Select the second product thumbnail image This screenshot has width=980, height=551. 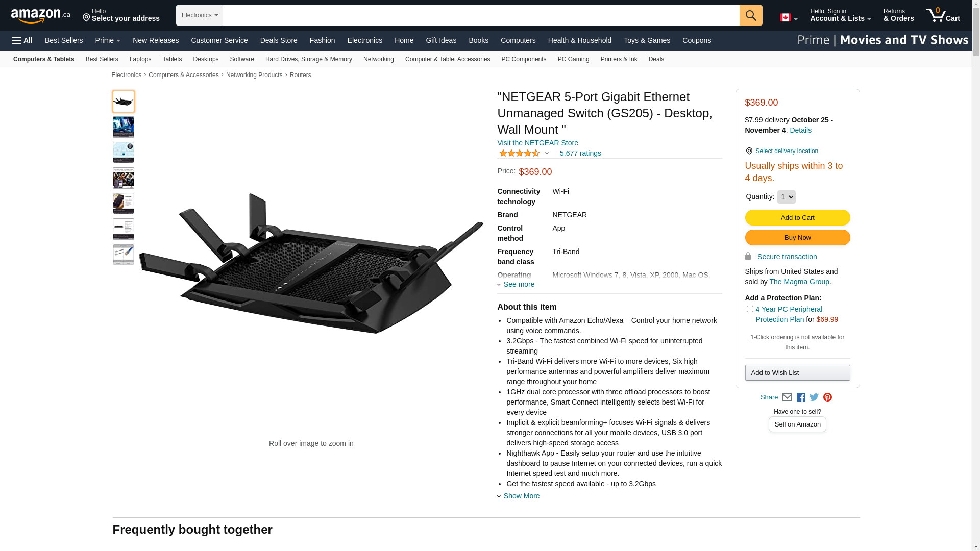coord(124,127)
